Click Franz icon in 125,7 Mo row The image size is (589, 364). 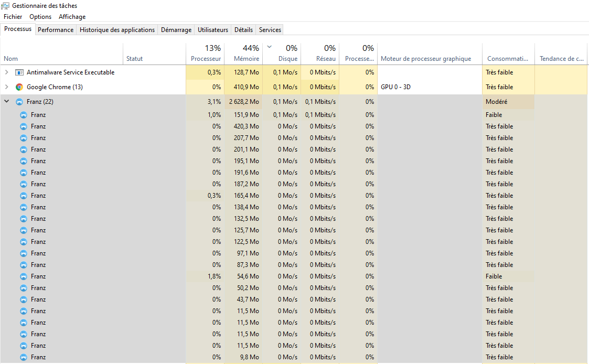point(23,230)
